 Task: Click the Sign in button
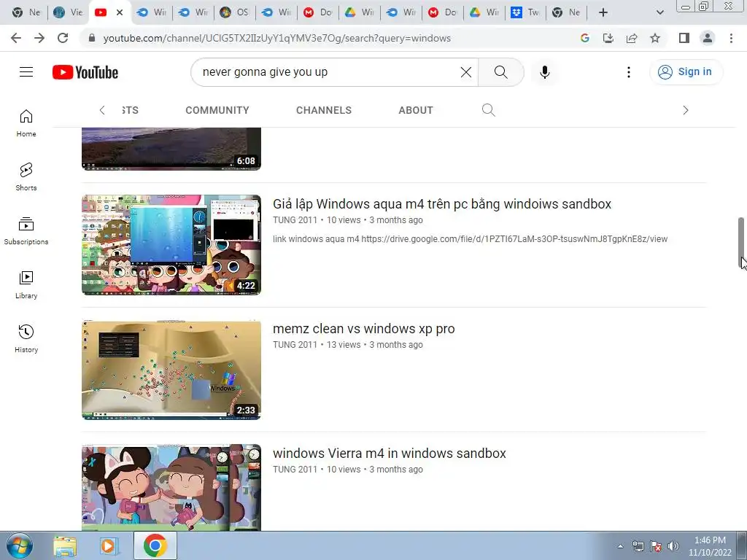[x=685, y=72]
